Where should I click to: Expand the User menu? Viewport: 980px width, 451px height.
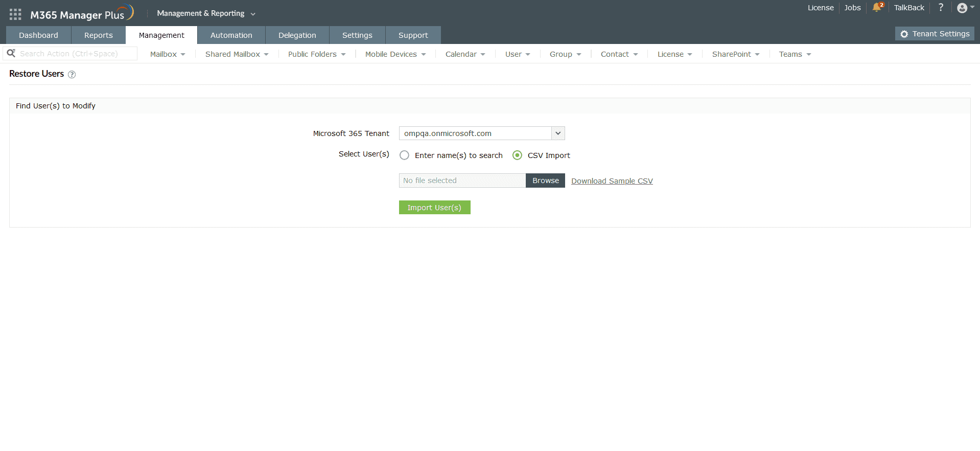pos(518,54)
